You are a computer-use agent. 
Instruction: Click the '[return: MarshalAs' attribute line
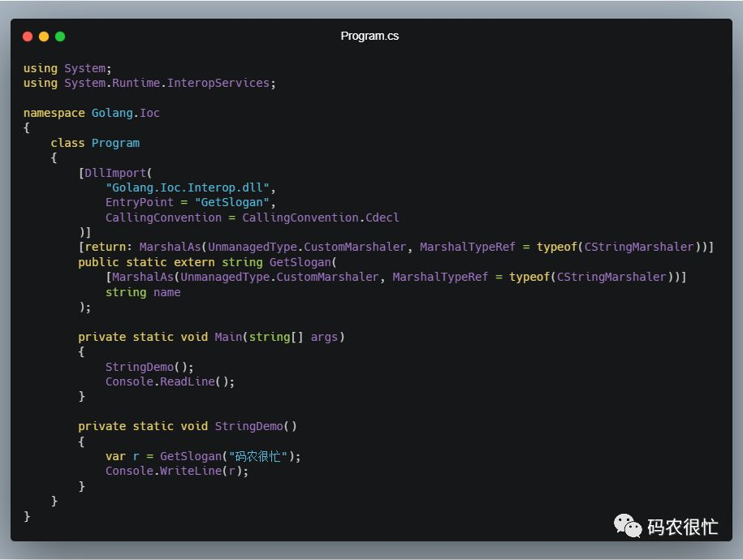[x=395, y=247]
